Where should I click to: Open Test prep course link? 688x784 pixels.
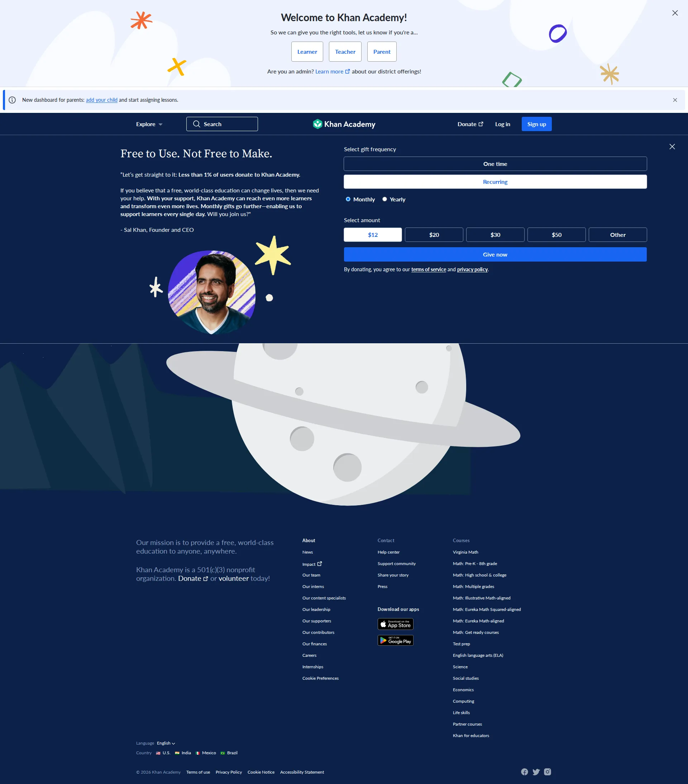tap(461, 644)
